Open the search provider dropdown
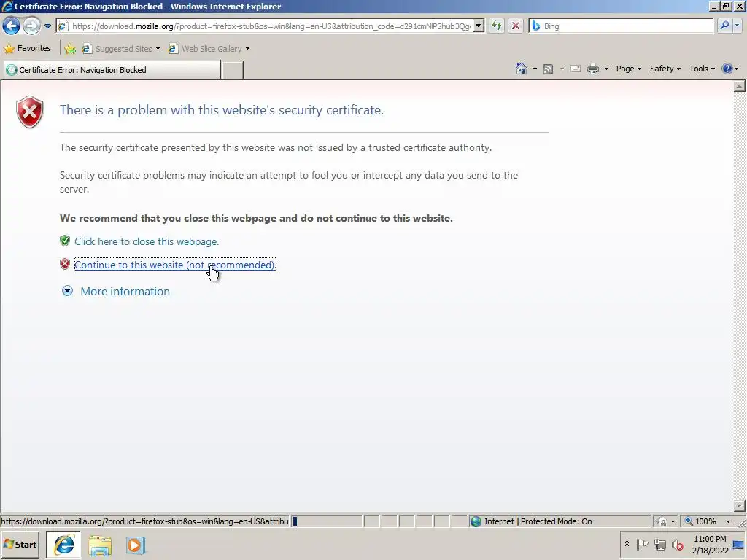The width and height of the screenshot is (747, 560). pos(738,26)
